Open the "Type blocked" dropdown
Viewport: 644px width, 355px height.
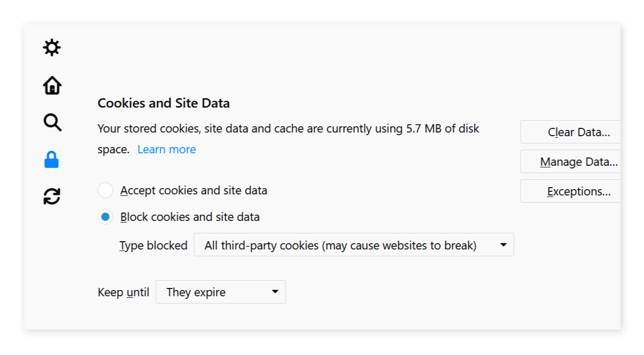pyautogui.click(x=354, y=244)
